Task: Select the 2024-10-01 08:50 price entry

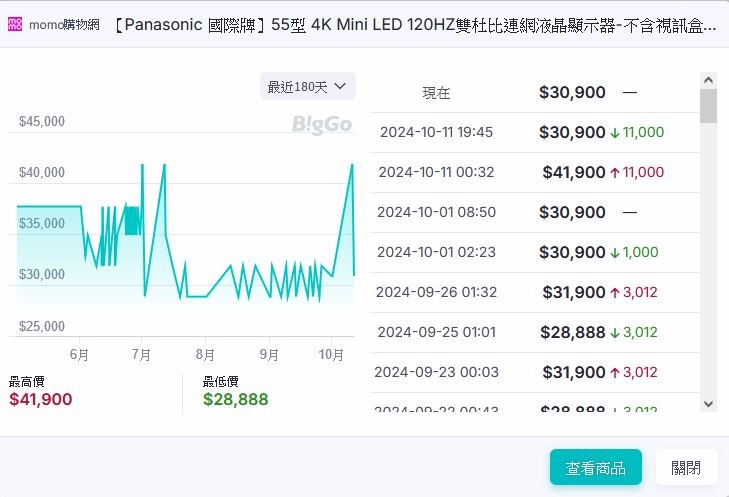Action: (535, 212)
